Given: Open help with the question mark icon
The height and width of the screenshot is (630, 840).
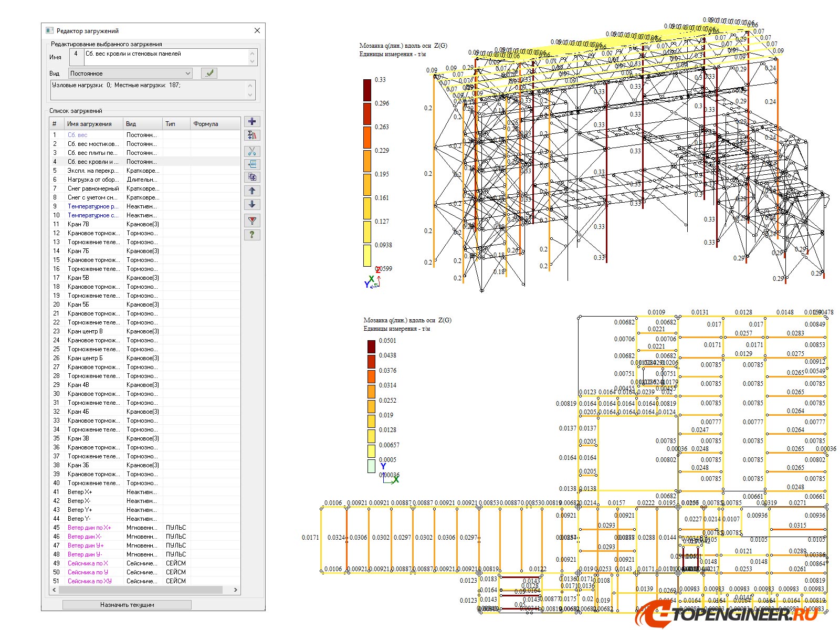Looking at the screenshot, I should click(x=252, y=235).
